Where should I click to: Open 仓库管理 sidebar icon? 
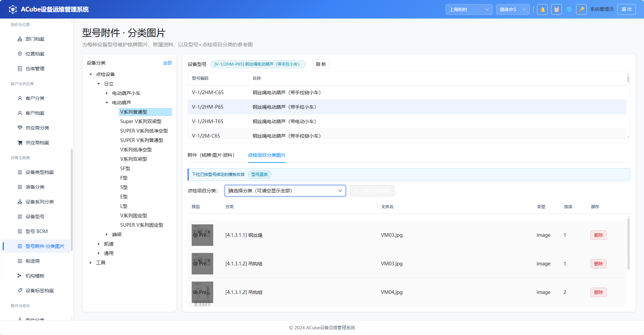(x=20, y=69)
